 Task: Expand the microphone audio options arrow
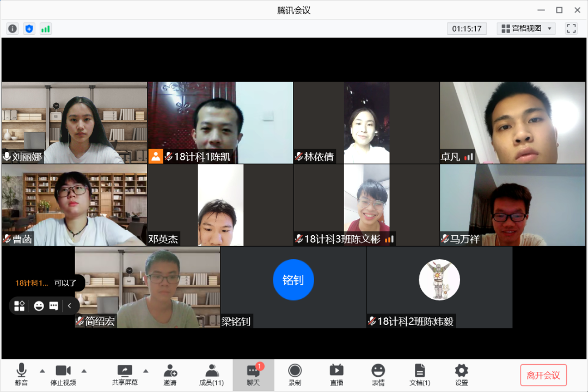click(x=42, y=371)
